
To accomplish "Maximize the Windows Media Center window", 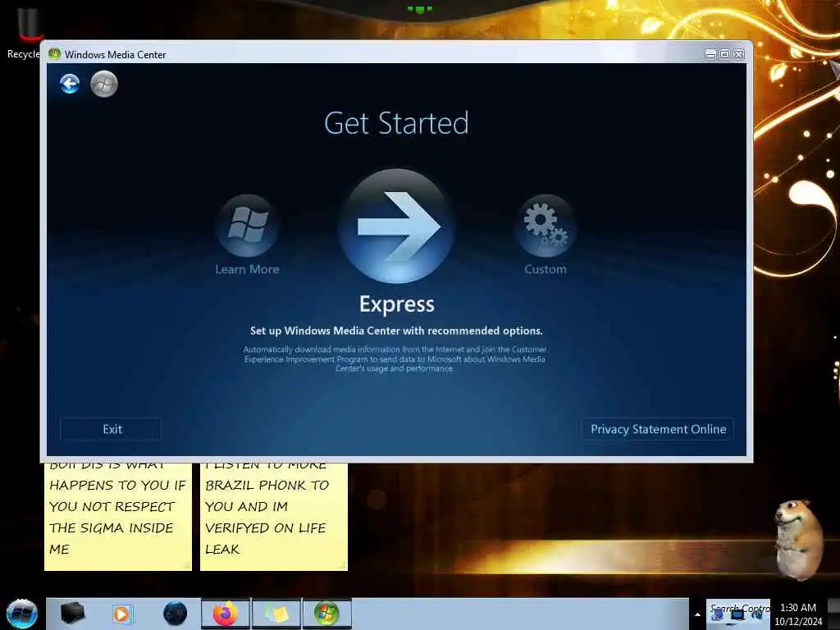I will [x=724, y=55].
